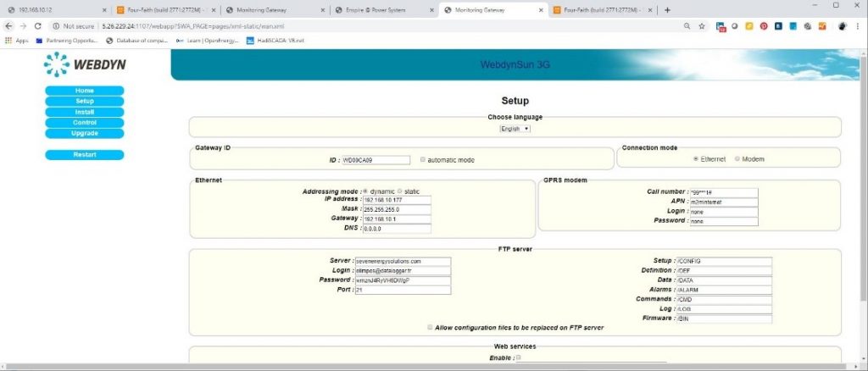Image resolution: width=868 pixels, height=371 pixels.
Task: Open the Learn | OpenEnergy bookmark
Action: point(208,41)
